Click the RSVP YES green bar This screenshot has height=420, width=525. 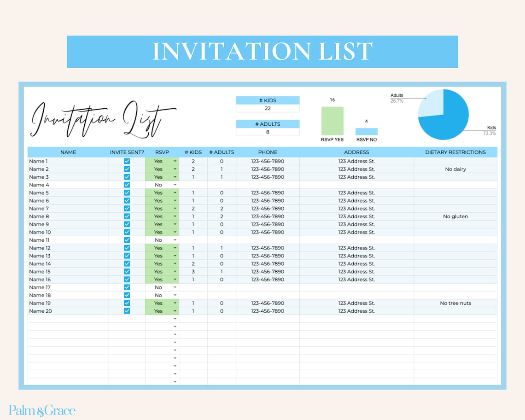click(332, 122)
